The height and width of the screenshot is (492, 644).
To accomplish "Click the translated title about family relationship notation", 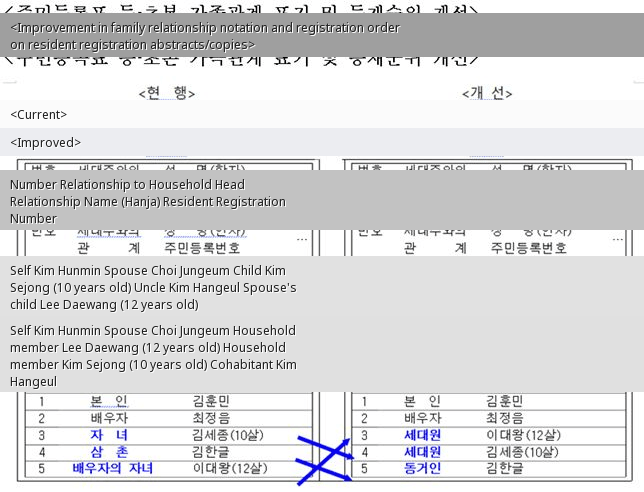I will [x=205, y=36].
